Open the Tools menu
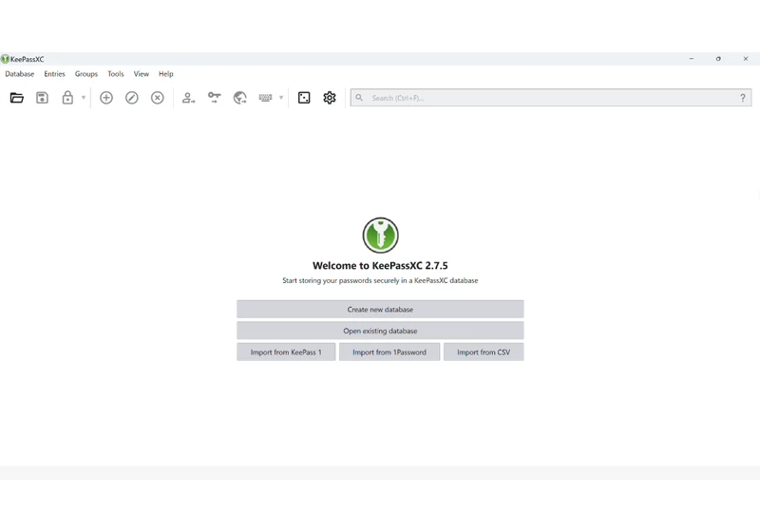Screen dimensions: 760x532 pyautogui.click(x=116, y=74)
